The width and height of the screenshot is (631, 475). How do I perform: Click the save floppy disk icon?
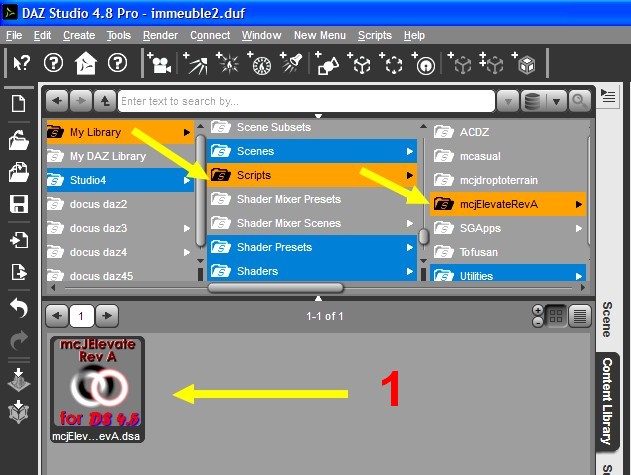19,204
